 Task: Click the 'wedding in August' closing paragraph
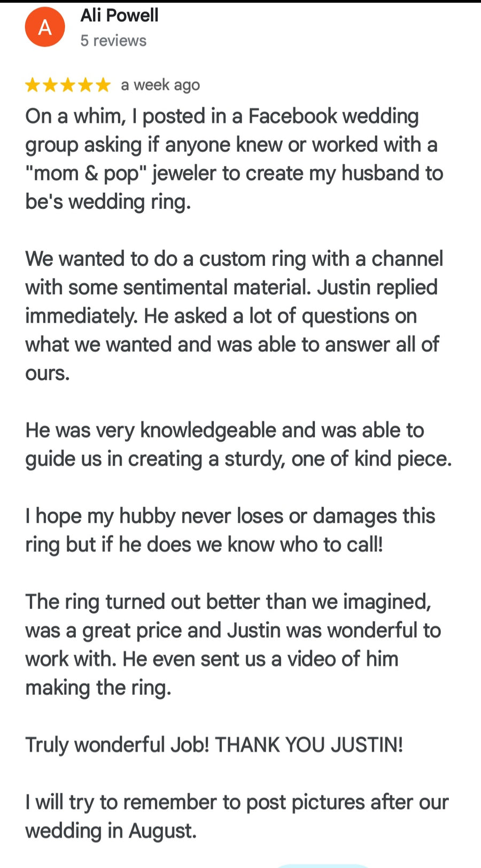click(x=236, y=816)
